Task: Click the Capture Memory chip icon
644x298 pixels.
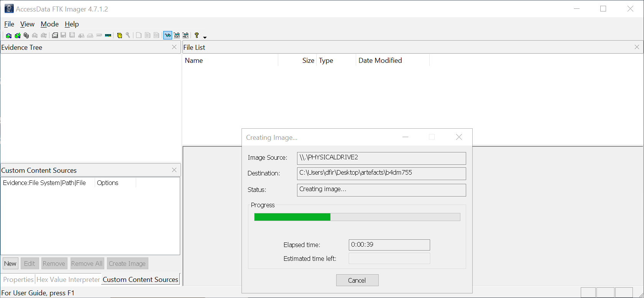Action: 108,36
